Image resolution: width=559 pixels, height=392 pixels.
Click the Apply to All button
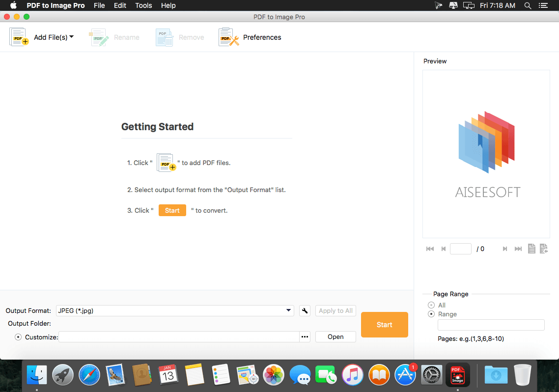(335, 311)
